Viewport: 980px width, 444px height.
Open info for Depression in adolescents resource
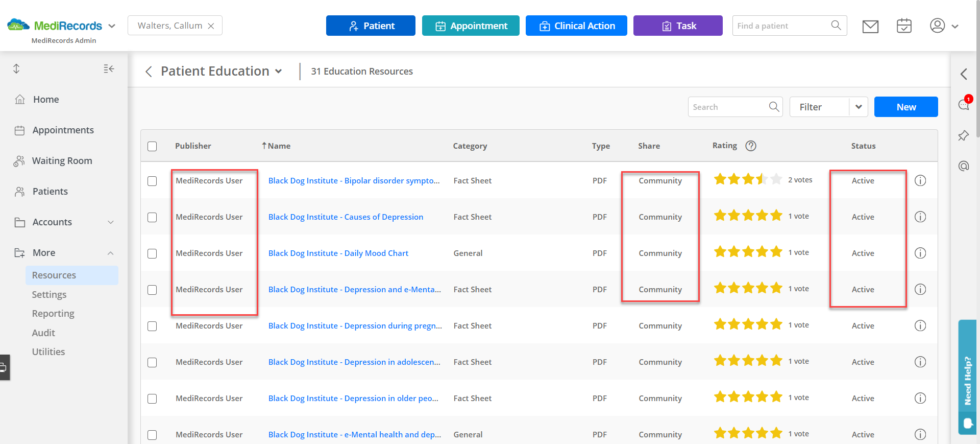(920, 362)
